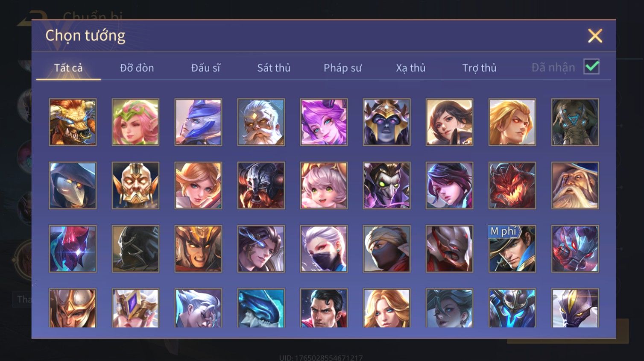Show the Sát thủ hero list
Screen dimensions: 644x361
pos(274,68)
